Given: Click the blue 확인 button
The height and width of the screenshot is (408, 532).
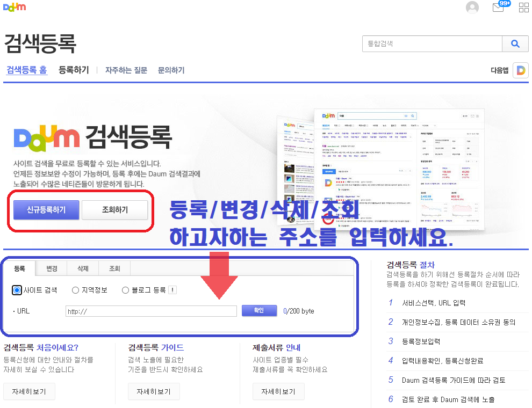Looking at the screenshot, I should 259,310.
